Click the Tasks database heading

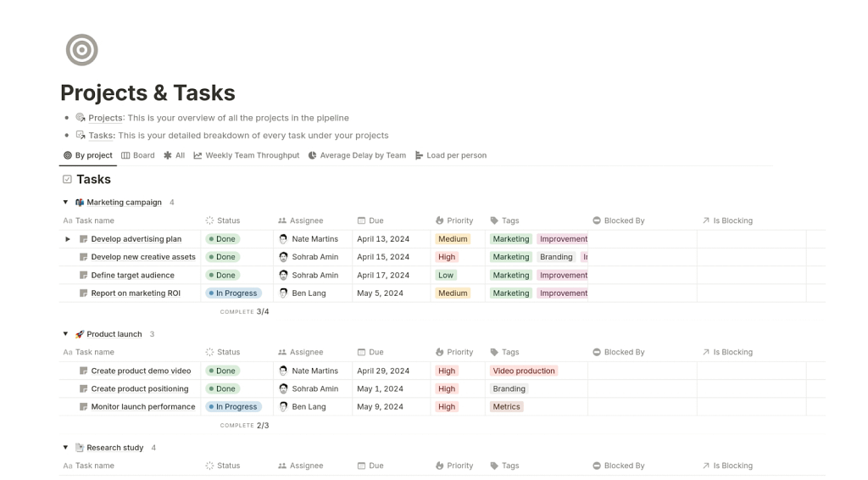(93, 180)
